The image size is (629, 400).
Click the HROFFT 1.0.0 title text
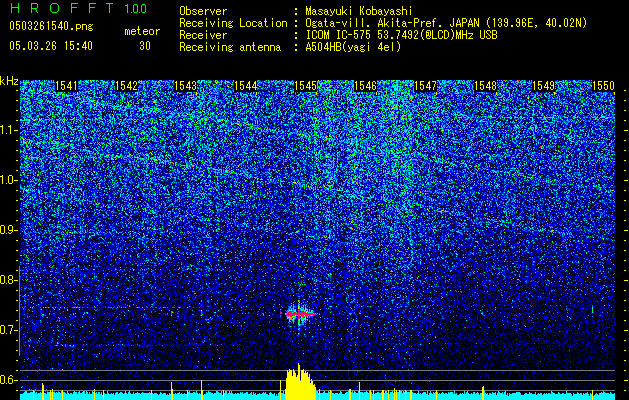coord(78,8)
